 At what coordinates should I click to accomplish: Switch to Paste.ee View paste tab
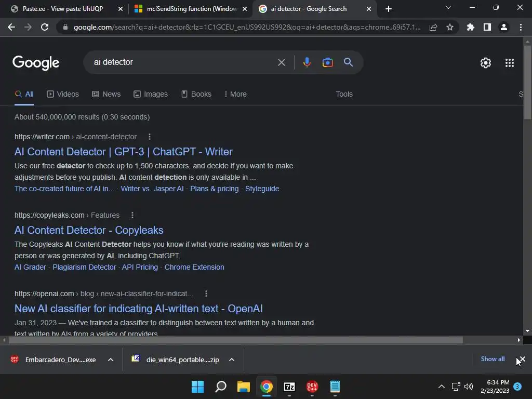63,9
